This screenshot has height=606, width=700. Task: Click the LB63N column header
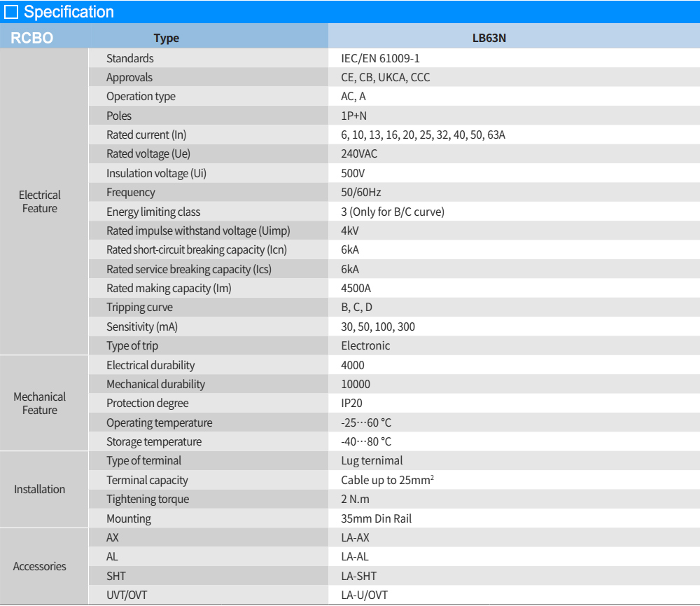489,39
